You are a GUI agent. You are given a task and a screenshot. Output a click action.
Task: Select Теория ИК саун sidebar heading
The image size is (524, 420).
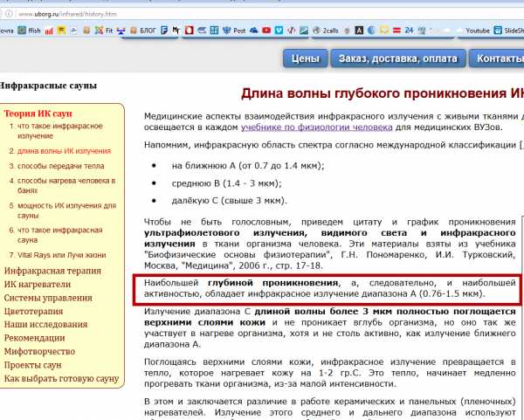coord(38,114)
